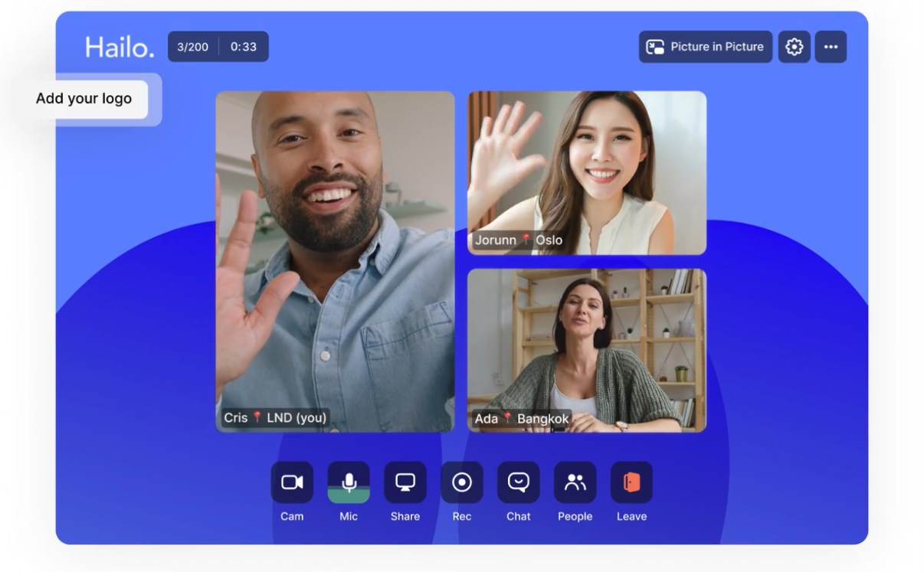Click the Cris LND (you) name label

pyautogui.click(x=275, y=418)
